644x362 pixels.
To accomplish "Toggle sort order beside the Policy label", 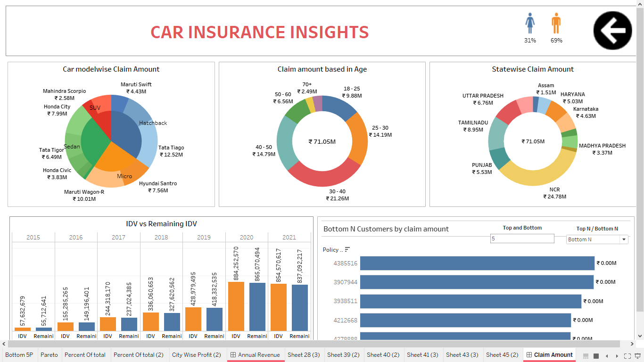I will click(347, 249).
